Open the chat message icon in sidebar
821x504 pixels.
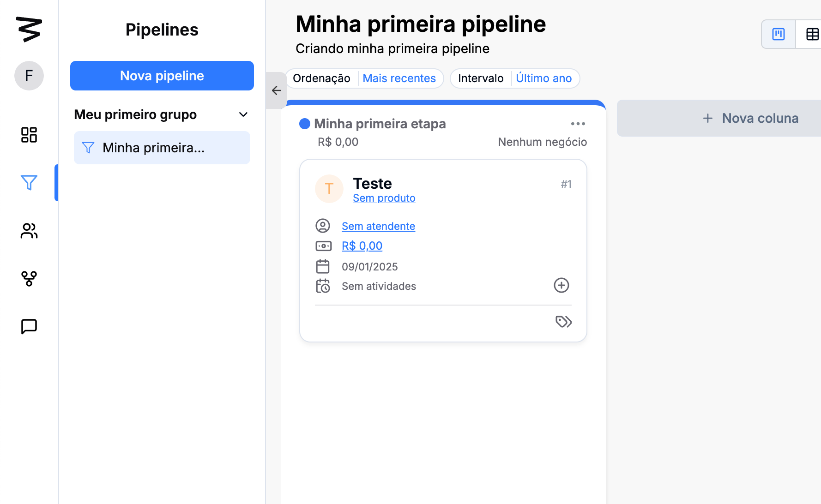coord(29,326)
